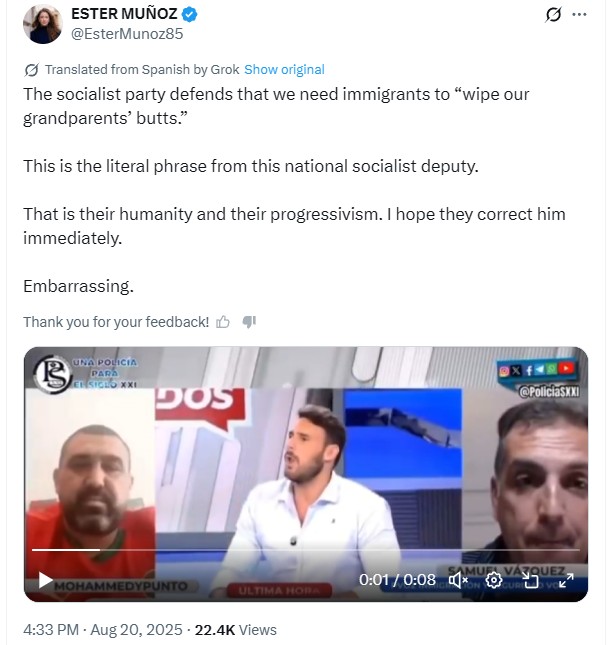Enable picture-in-picture mode
This screenshot has height=645, width=607.
pos(530,580)
